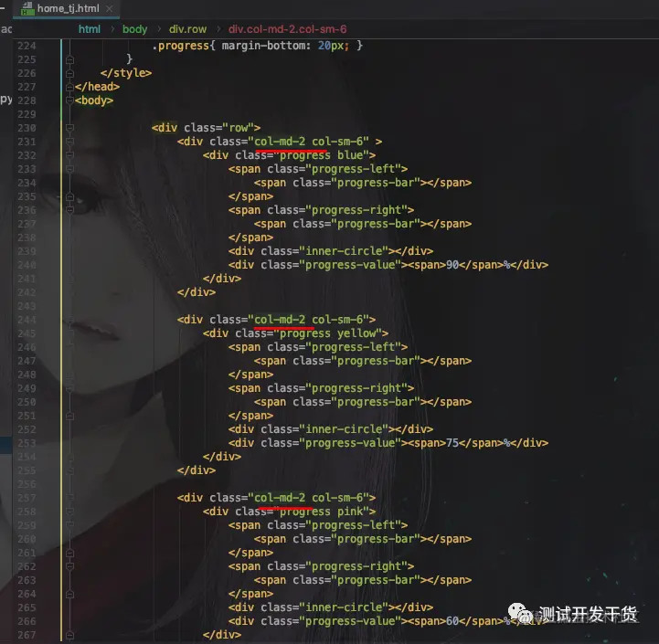The height and width of the screenshot is (644, 659).
Task: Click the </span> tag on line 238
Action: click(251, 238)
